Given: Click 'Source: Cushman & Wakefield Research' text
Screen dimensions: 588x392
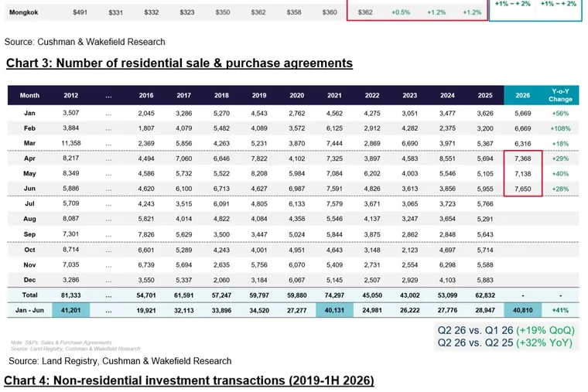Looking at the screenshot, I should [85, 42].
